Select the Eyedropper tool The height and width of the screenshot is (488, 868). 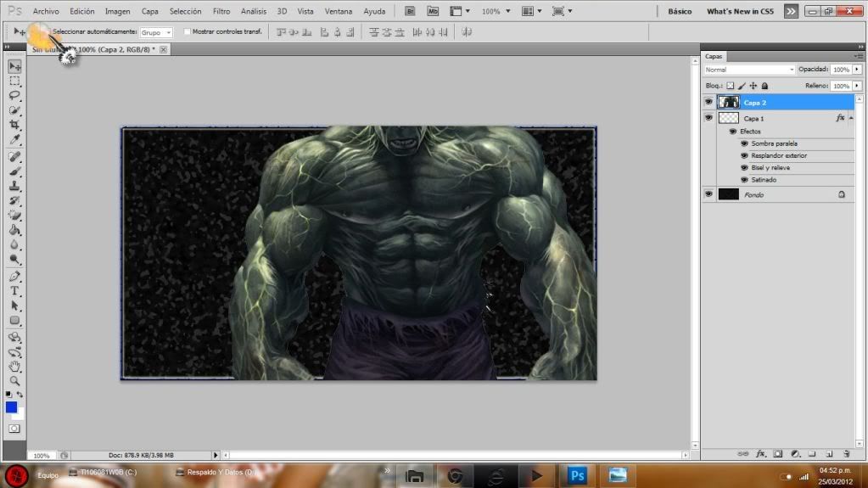point(15,139)
